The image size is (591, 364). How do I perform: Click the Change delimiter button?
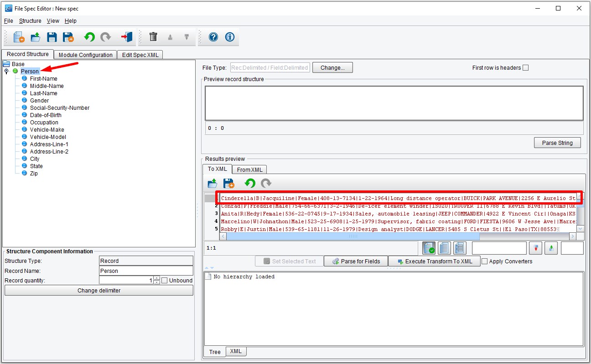(99, 290)
